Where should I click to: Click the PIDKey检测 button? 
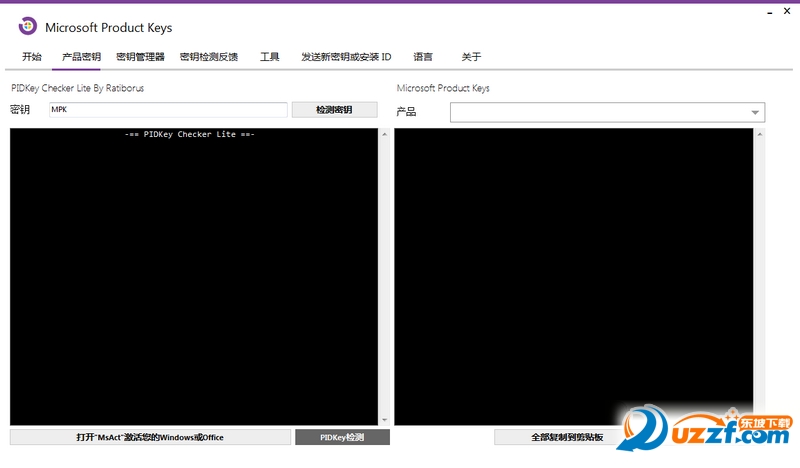[342, 437]
